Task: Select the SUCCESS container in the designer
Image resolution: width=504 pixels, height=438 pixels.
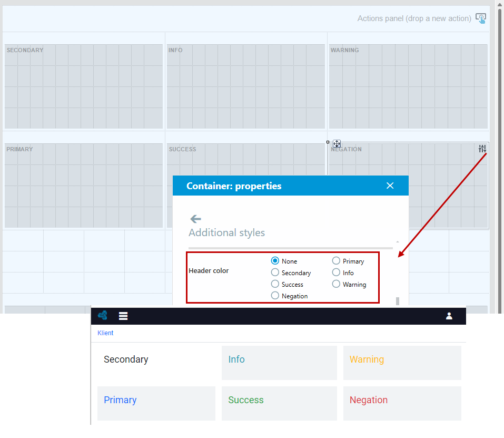Action: pos(246,159)
